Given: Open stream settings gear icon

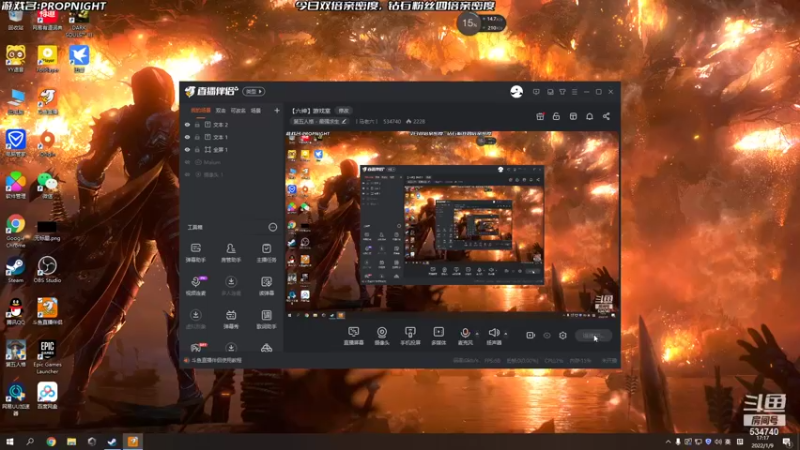Looking at the screenshot, I should click(x=563, y=335).
